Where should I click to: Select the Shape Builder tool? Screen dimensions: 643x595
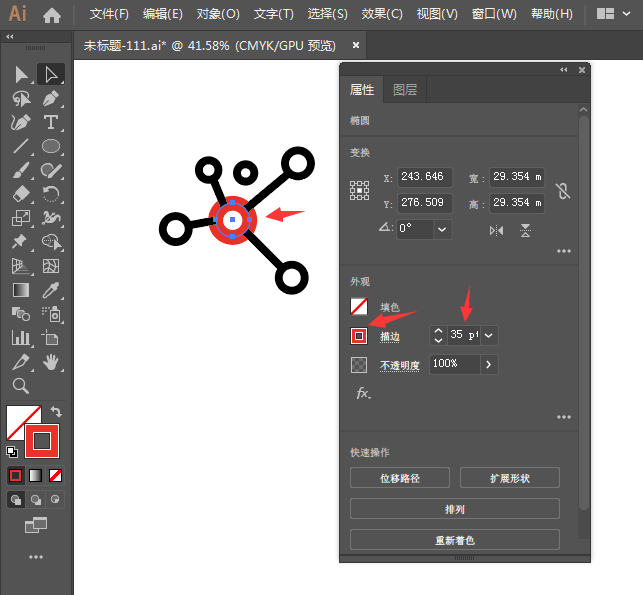tap(51, 242)
